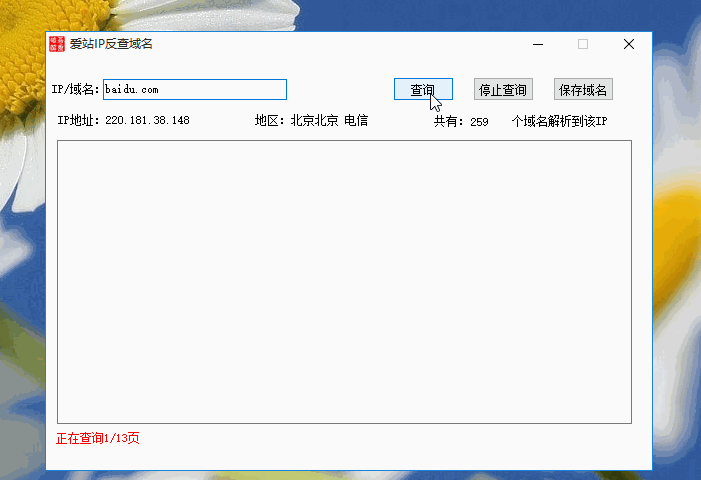Click the red app icon in title bar

coord(57,44)
